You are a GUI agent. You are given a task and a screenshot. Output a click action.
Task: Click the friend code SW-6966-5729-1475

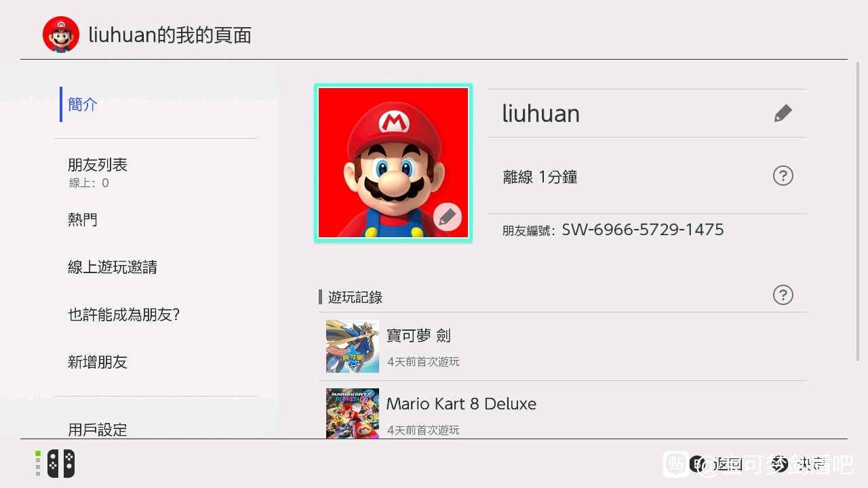(643, 230)
